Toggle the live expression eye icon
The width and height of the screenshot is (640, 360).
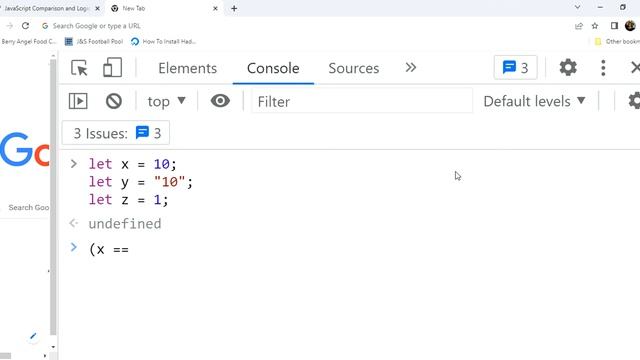[x=220, y=101]
